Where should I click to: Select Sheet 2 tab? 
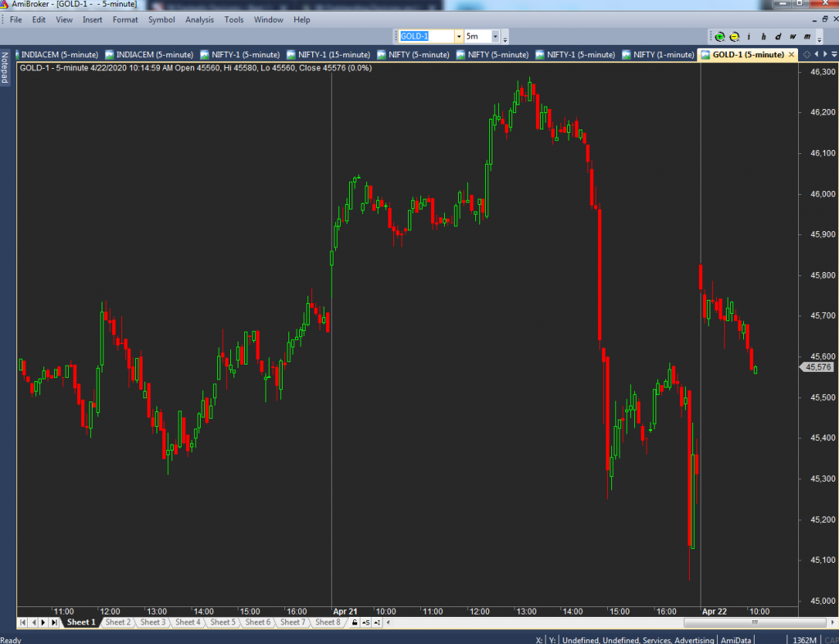[x=118, y=622]
